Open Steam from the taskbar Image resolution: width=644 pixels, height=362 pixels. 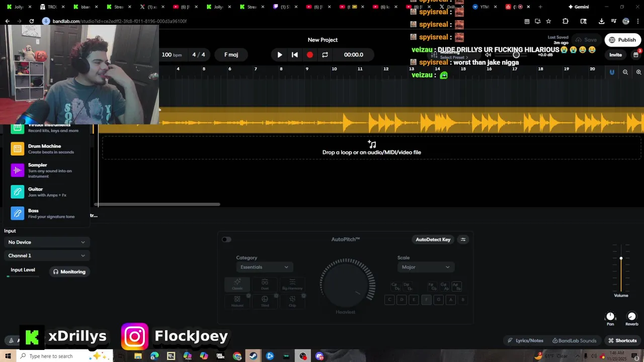point(254,356)
